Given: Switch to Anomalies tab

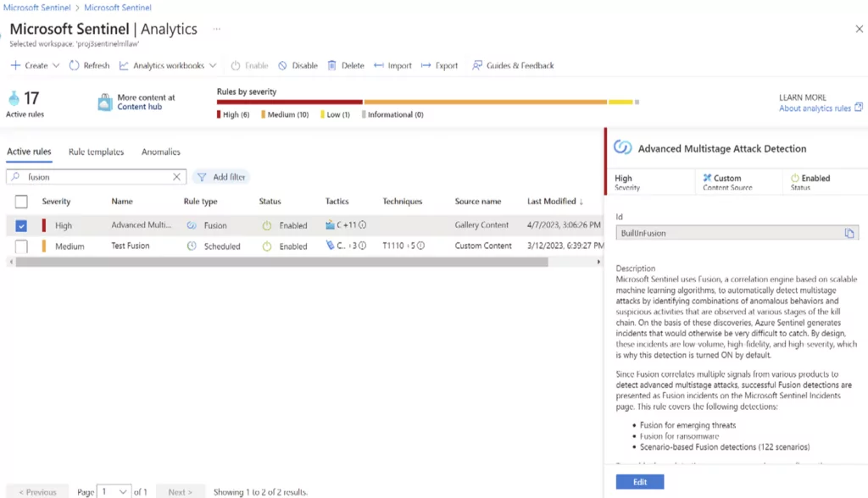Looking at the screenshot, I should (160, 152).
